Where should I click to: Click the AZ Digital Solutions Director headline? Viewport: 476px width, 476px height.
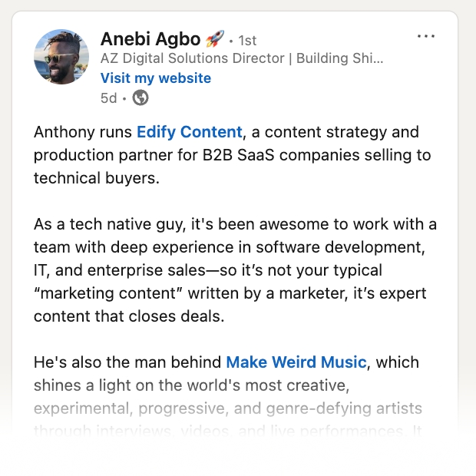pos(242,58)
